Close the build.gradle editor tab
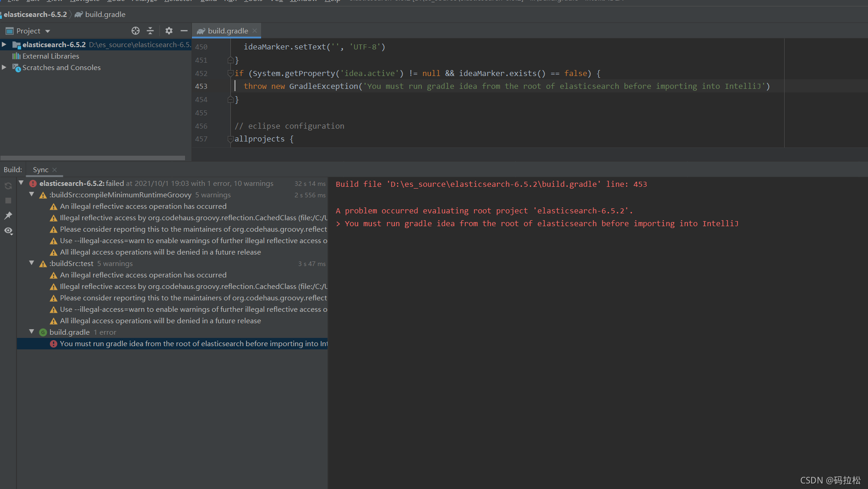This screenshot has height=489, width=868. [x=255, y=31]
